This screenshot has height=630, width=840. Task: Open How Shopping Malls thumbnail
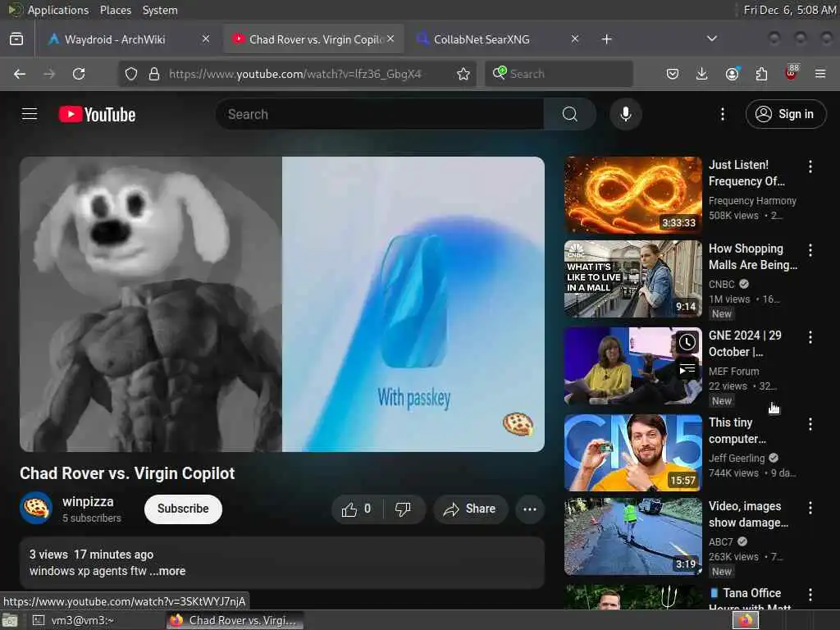[632, 279]
